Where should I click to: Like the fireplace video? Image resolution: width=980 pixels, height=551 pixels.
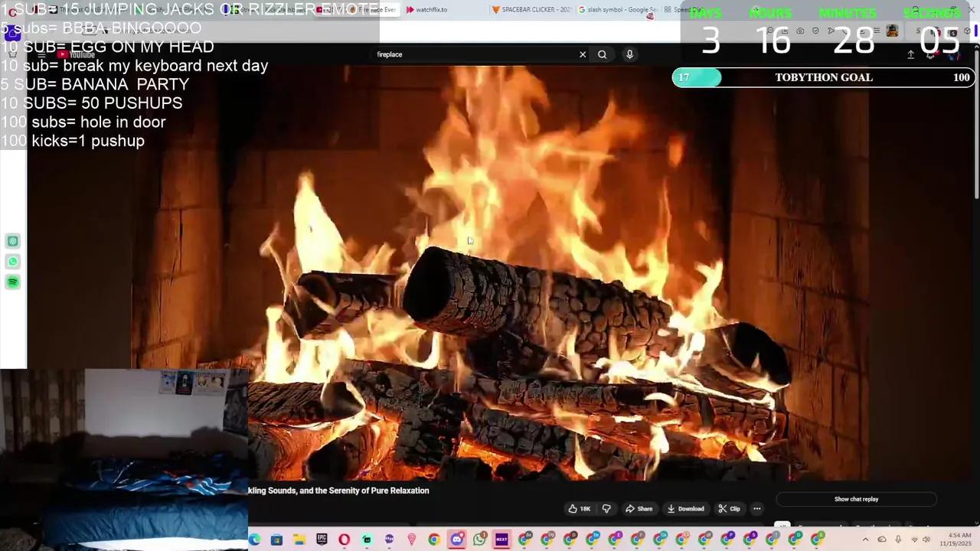[x=579, y=509]
